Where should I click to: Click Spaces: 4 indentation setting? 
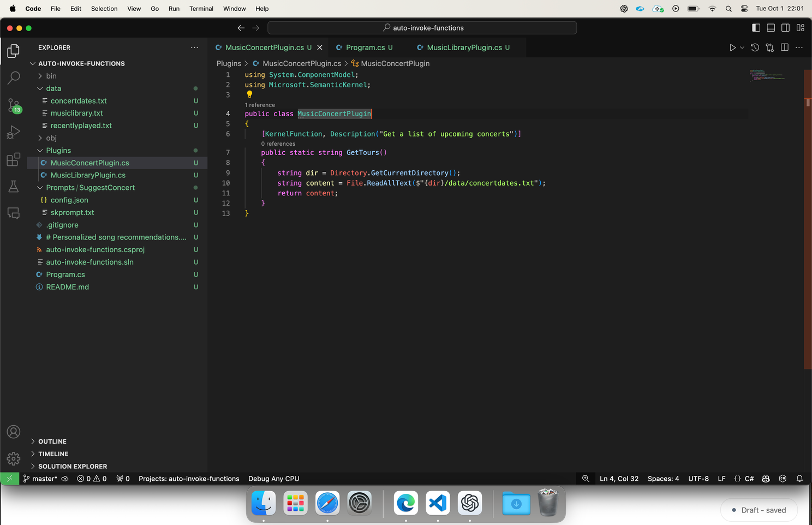663,479
